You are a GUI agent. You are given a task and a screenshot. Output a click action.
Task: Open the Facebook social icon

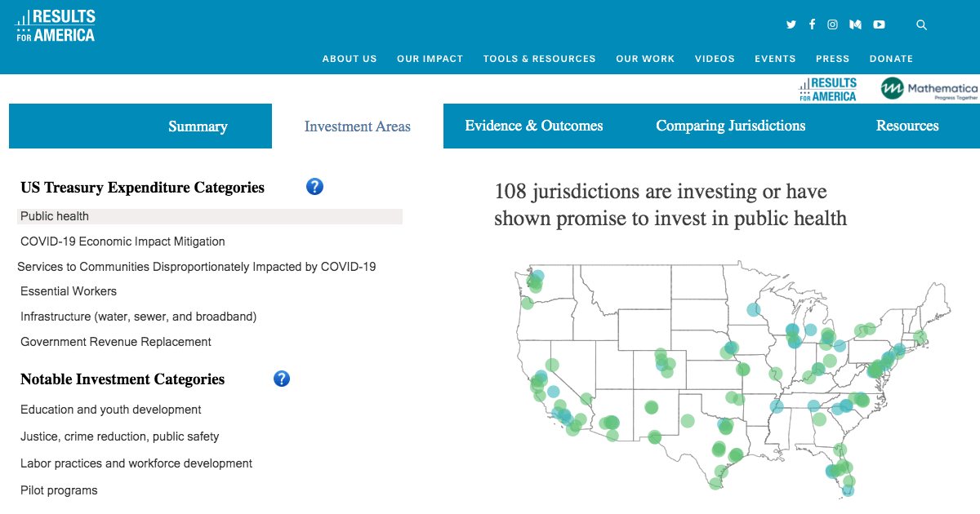point(812,24)
